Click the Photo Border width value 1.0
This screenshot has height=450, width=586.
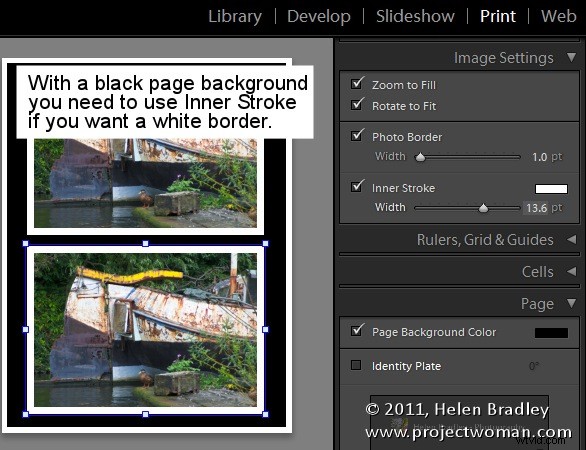tap(540, 157)
